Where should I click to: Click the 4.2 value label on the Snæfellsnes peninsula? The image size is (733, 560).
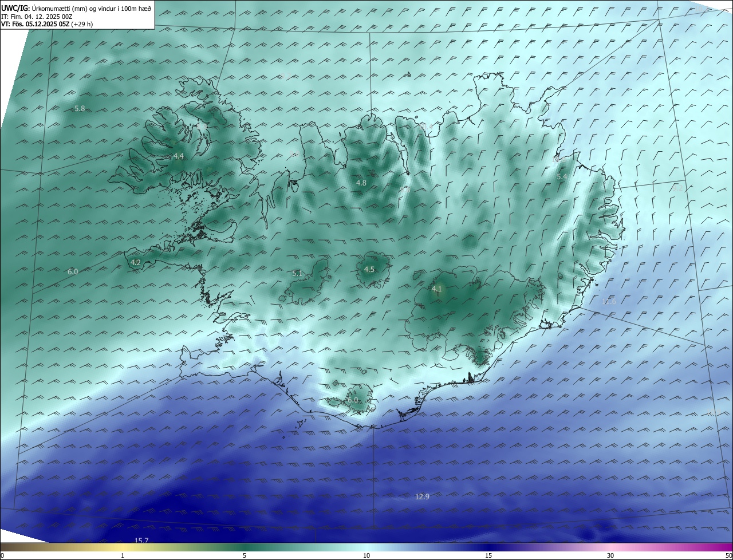[x=136, y=262]
